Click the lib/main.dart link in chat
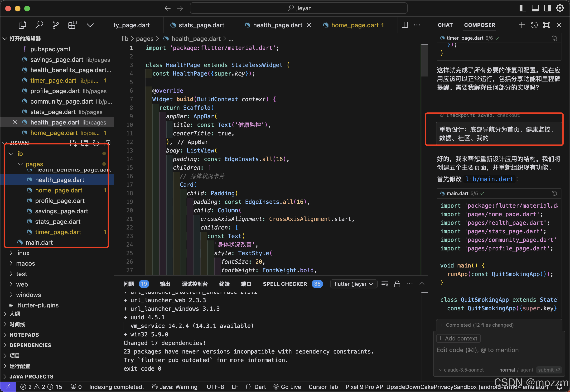Image resolution: width=570 pixels, height=392 pixels. (x=489, y=179)
